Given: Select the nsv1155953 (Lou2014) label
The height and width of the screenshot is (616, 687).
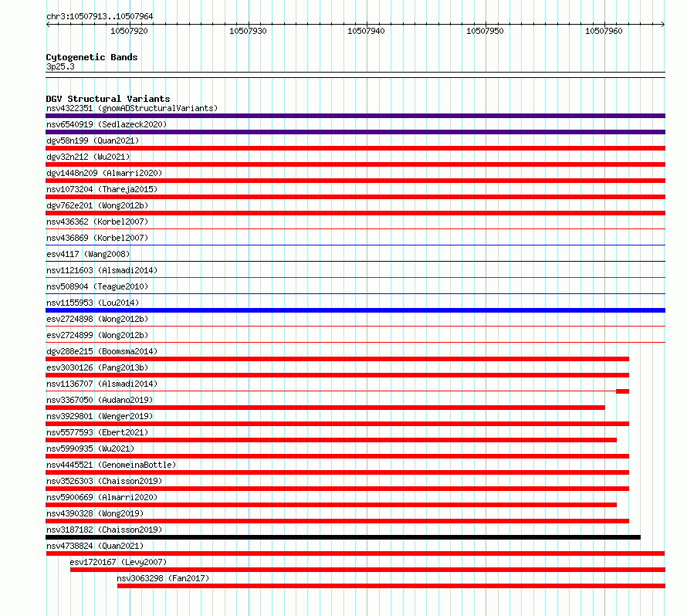Looking at the screenshot, I should [x=93, y=303].
